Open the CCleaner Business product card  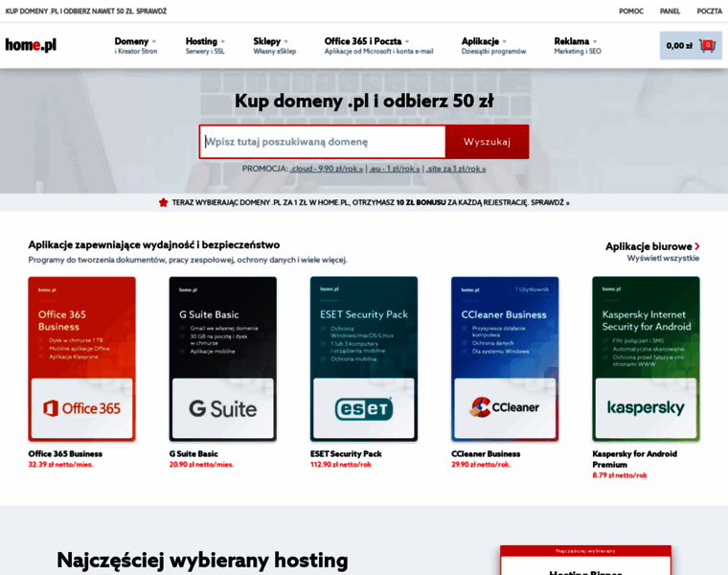(505, 358)
